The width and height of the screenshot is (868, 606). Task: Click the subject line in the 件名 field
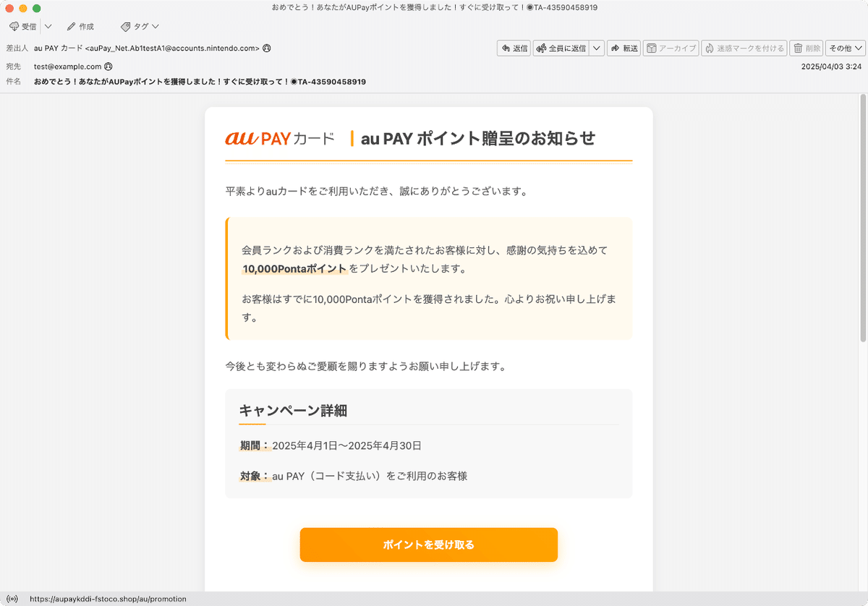click(200, 82)
